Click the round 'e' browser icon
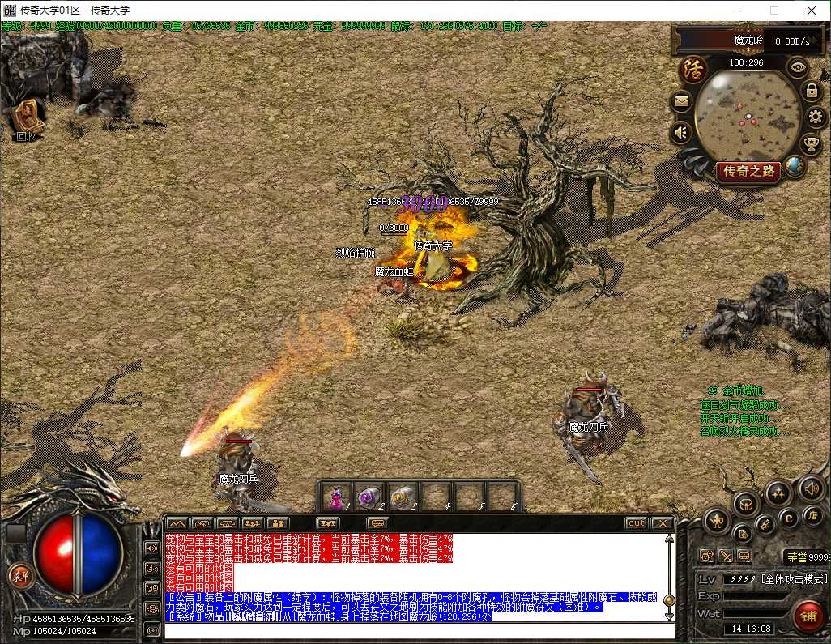This screenshot has height=644, width=831. tap(788, 518)
